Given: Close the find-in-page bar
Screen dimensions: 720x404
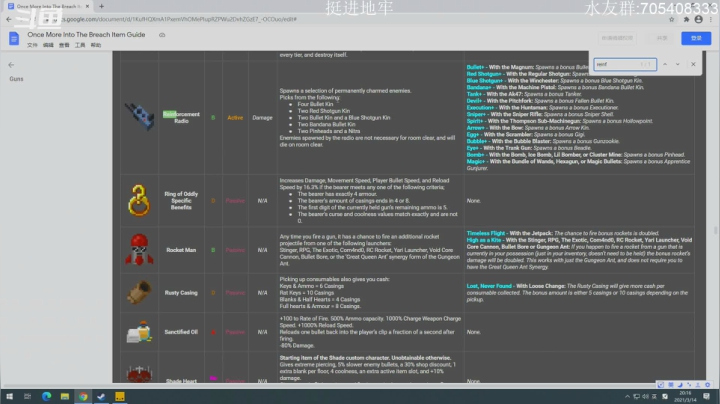Looking at the screenshot, I should tap(693, 65).
